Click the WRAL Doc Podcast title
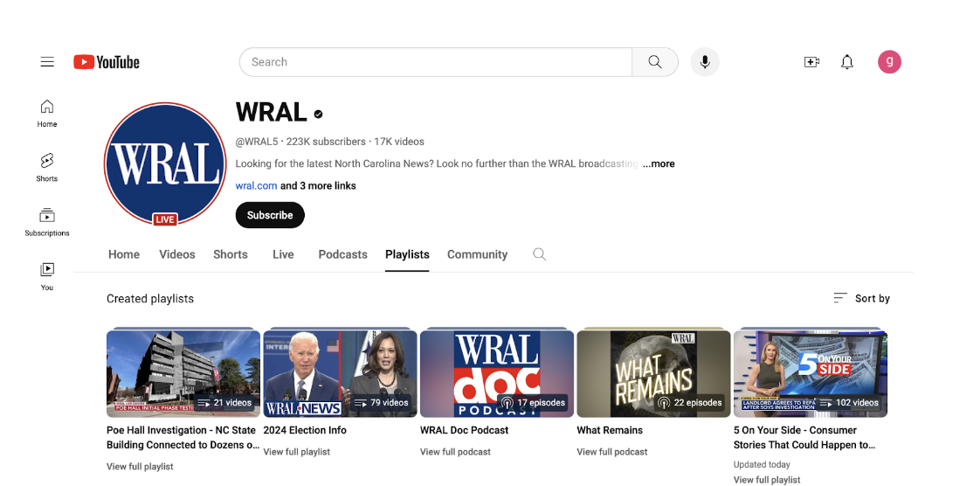The width and height of the screenshot is (980, 486). [x=465, y=430]
